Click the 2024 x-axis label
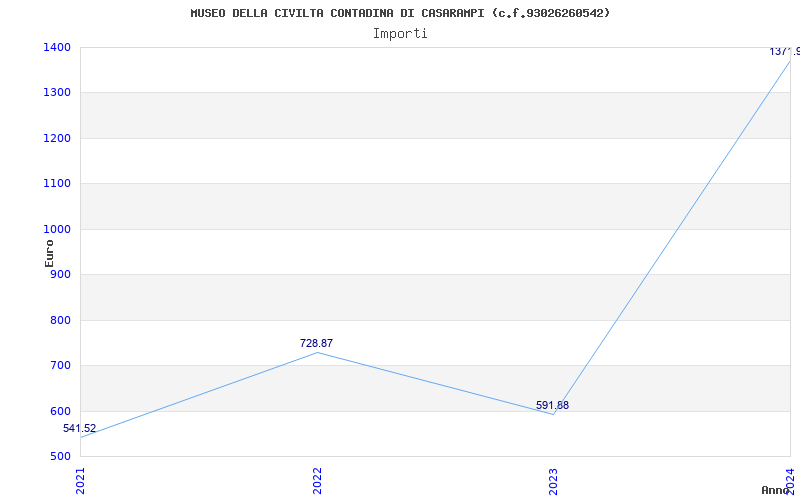Screen dimensions: 800x500 click(790, 480)
